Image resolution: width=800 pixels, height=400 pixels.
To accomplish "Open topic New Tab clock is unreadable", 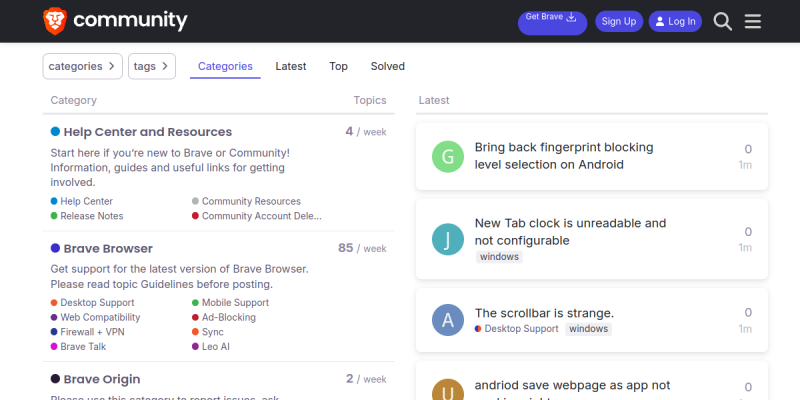I will click(x=570, y=232).
